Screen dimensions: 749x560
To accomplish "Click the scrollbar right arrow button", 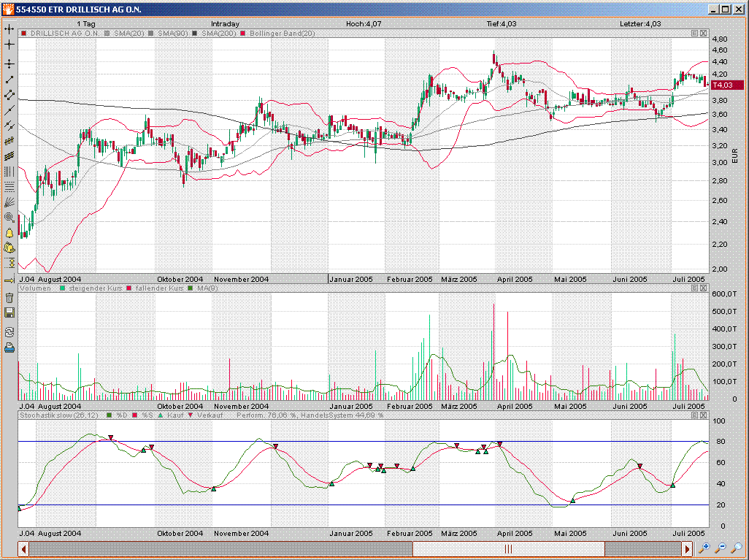I will pos(687,548).
